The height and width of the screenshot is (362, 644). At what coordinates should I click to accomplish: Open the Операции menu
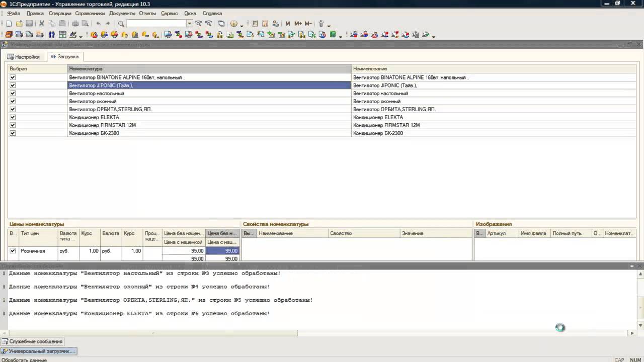(60, 14)
